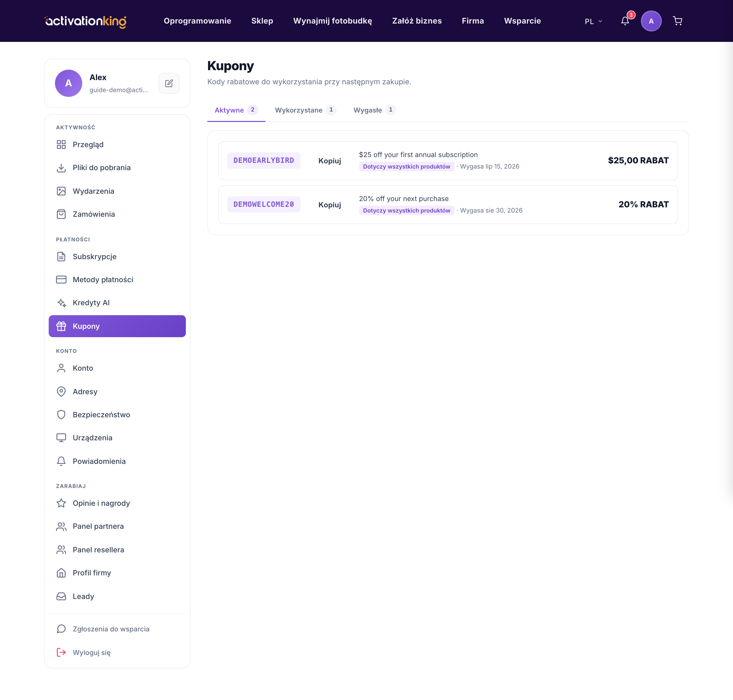Click the Profil firmy house icon
The height and width of the screenshot is (700, 733).
pos(61,573)
